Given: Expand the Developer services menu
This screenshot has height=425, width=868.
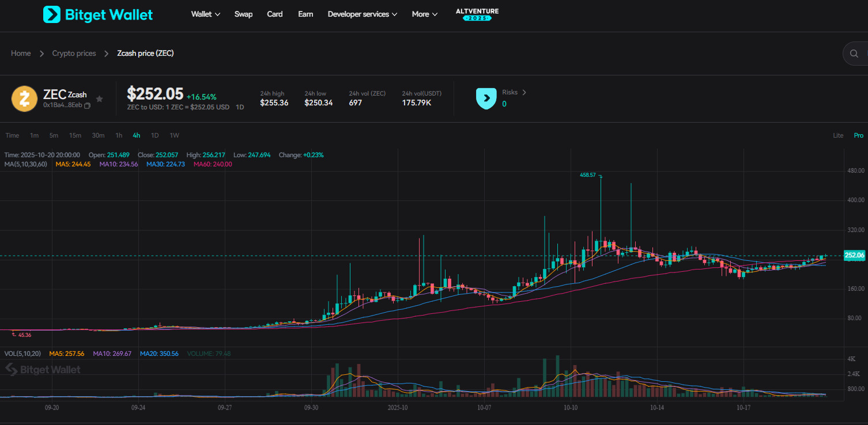Looking at the screenshot, I should coord(362,14).
